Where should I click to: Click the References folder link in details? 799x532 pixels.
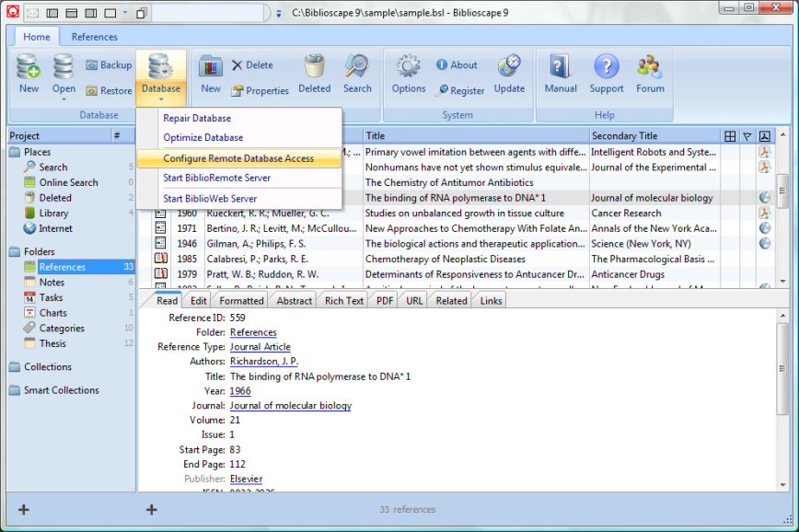pyautogui.click(x=253, y=332)
